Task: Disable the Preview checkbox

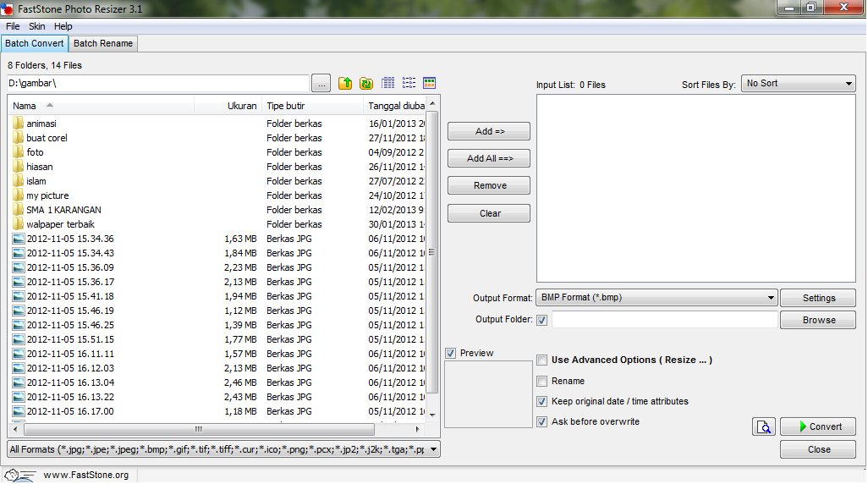Action: click(451, 354)
